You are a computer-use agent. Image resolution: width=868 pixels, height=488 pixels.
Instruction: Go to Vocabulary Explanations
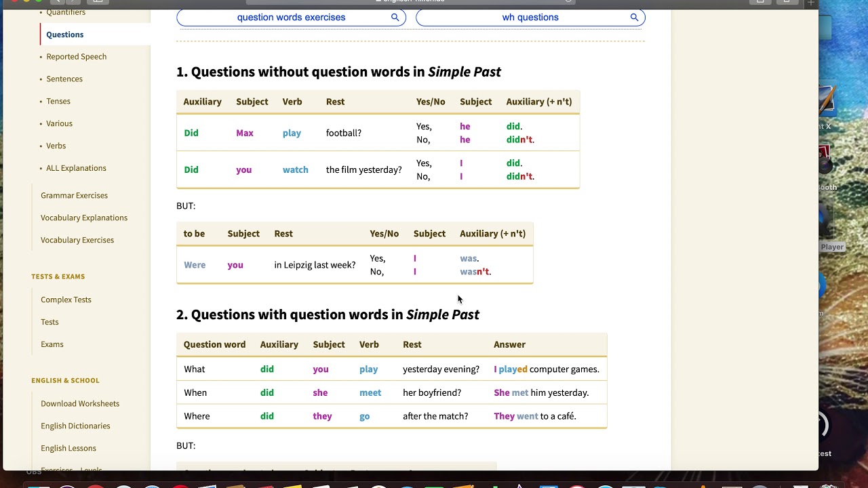coord(84,218)
